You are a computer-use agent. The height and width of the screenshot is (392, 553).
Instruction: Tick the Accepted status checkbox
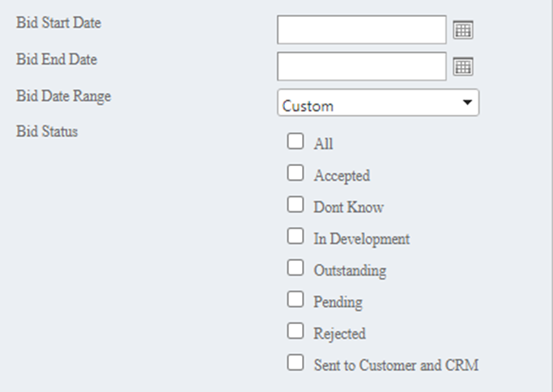coord(296,173)
